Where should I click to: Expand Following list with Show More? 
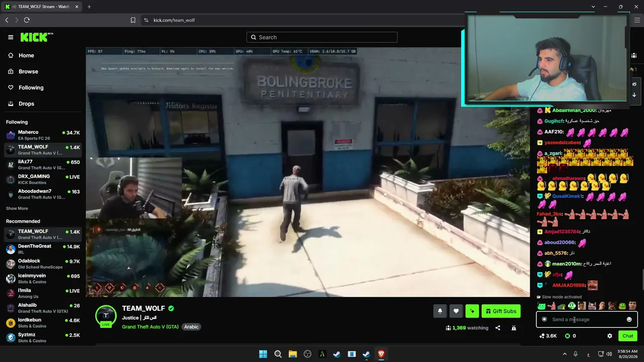coord(17,209)
